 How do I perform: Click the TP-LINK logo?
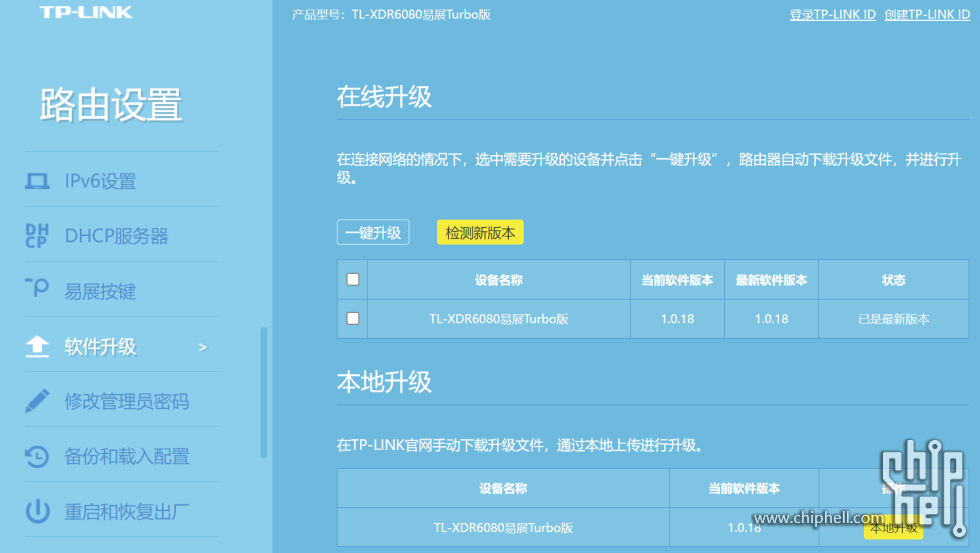[86, 13]
